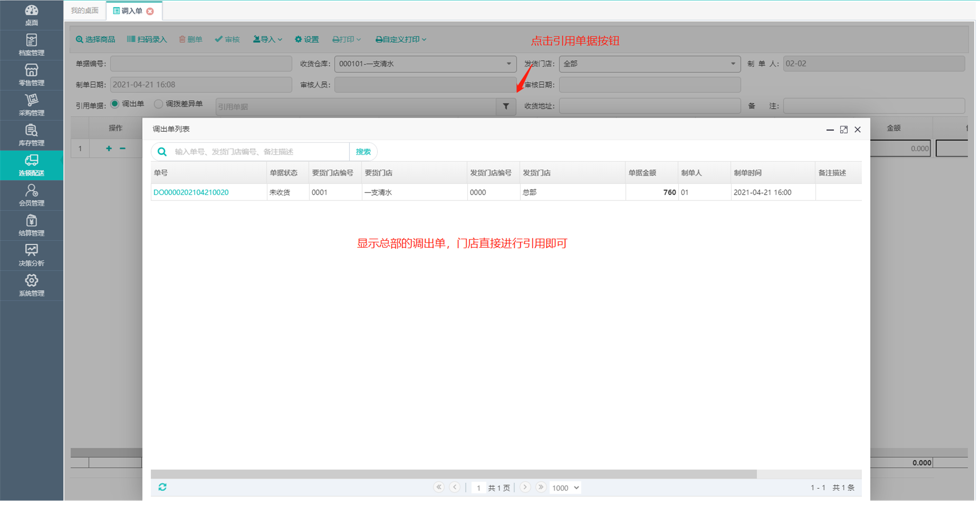Click the 收货地址 input field

tap(649, 106)
